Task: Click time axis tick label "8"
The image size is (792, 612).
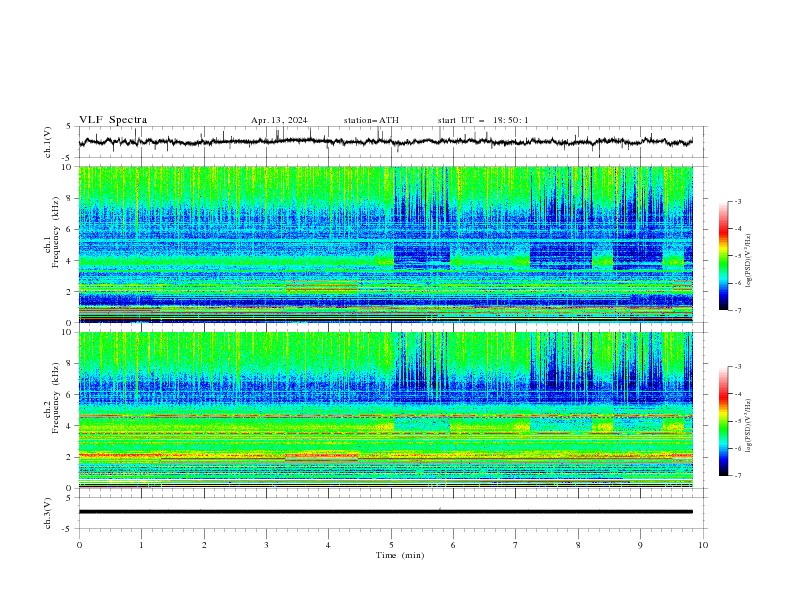Action: tap(578, 545)
